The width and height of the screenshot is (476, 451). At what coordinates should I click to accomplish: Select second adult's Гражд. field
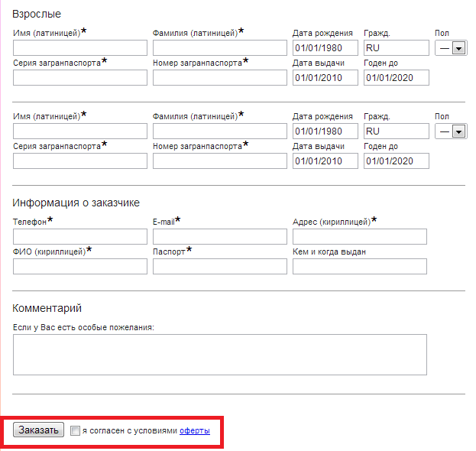click(x=397, y=131)
